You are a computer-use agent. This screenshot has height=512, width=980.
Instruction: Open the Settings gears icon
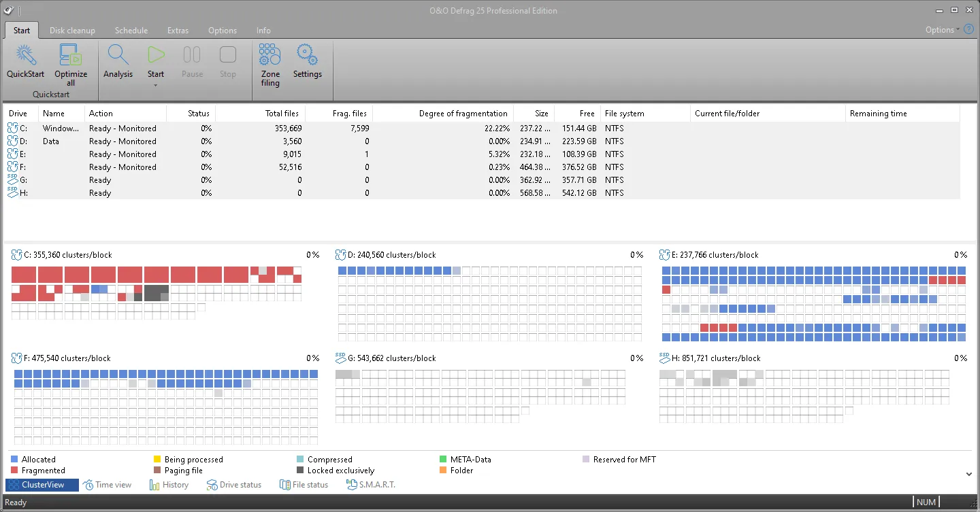(x=307, y=56)
